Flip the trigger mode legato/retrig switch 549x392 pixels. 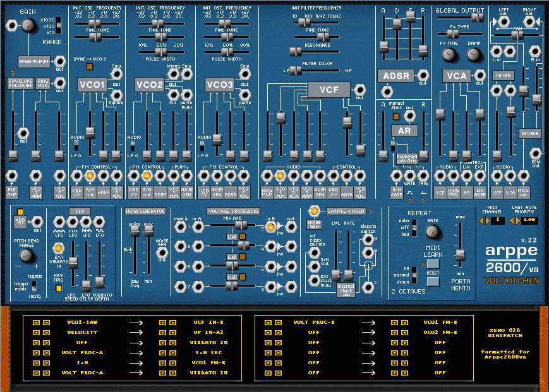(34, 287)
